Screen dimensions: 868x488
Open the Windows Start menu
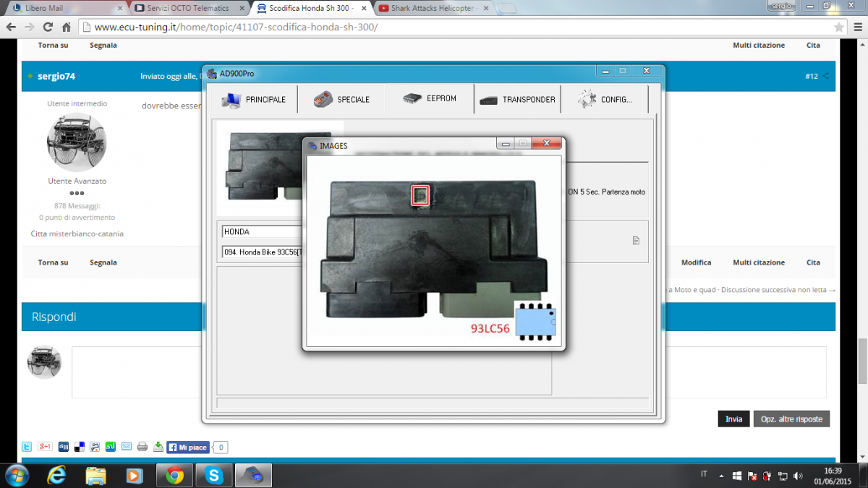click(x=16, y=475)
